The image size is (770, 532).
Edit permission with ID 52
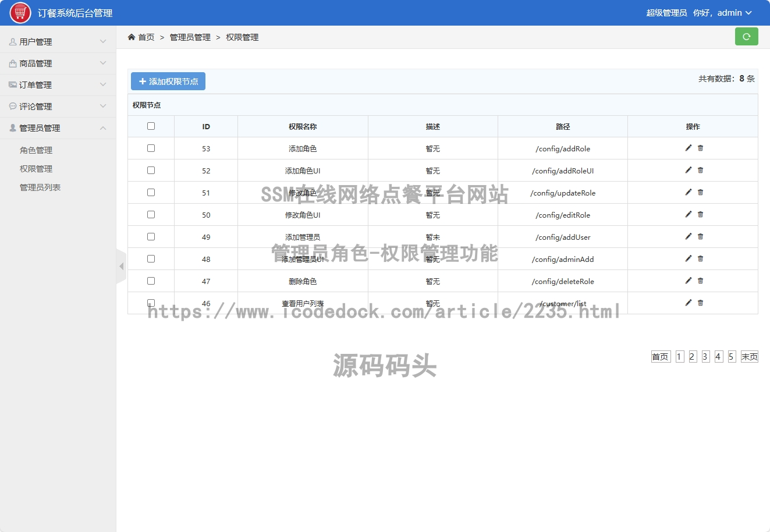coord(689,170)
